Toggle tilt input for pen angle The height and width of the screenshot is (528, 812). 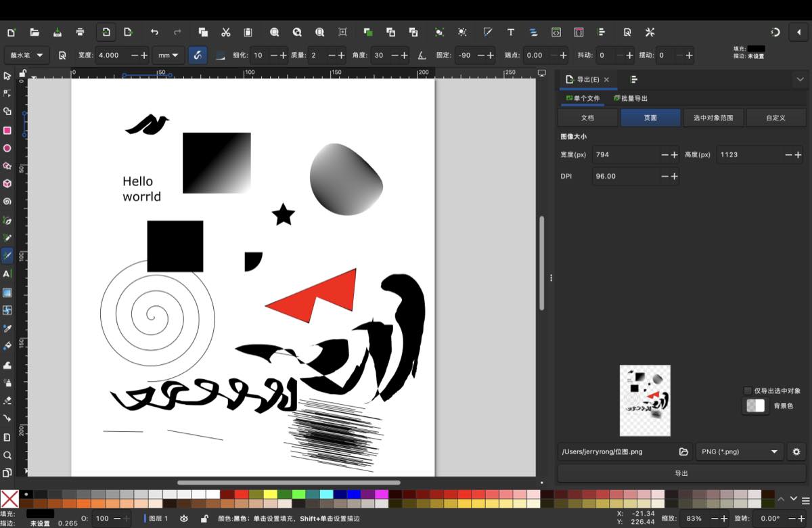[422, 56]
